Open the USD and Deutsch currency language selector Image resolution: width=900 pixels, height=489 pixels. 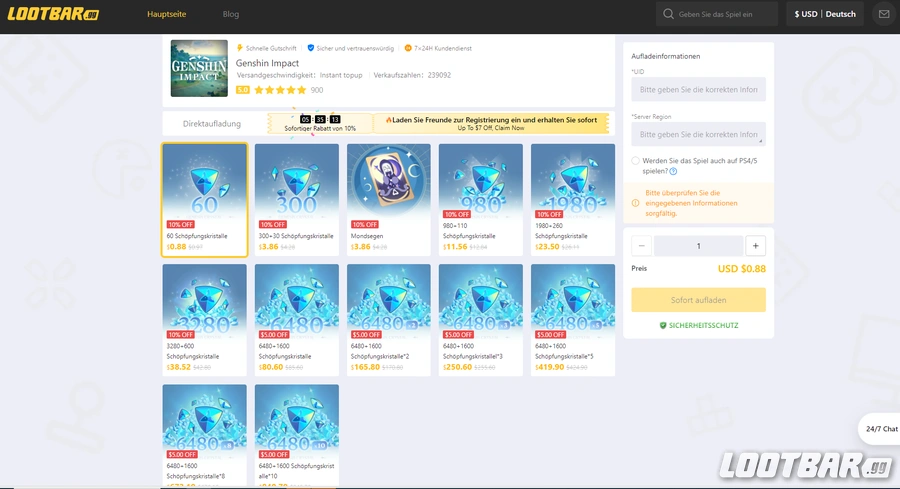(x=825, y=14)
